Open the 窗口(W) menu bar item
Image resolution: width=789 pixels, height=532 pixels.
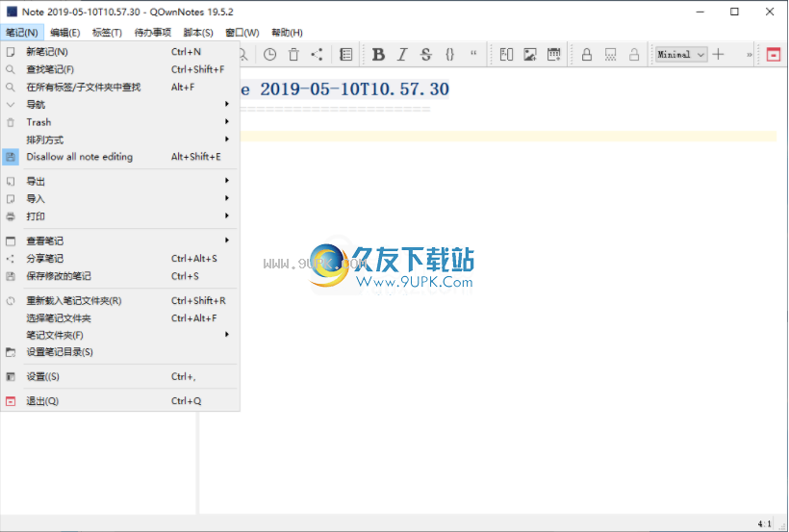tap(242, 33)
